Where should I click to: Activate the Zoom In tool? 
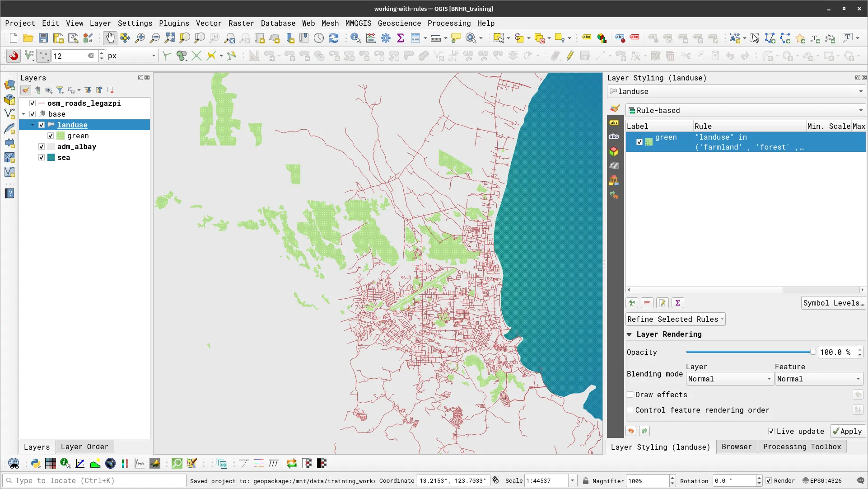pyautogui.click(x=140, y=38)
